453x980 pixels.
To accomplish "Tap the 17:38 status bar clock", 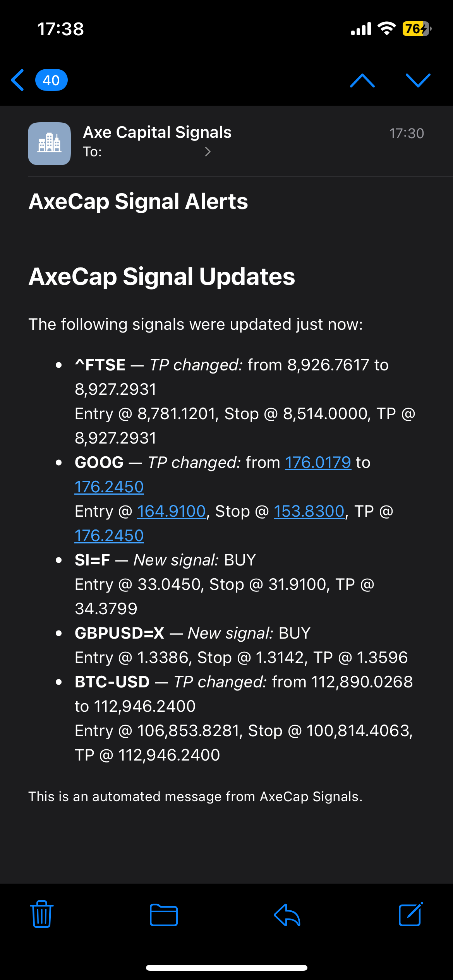I will click(60, 29).
